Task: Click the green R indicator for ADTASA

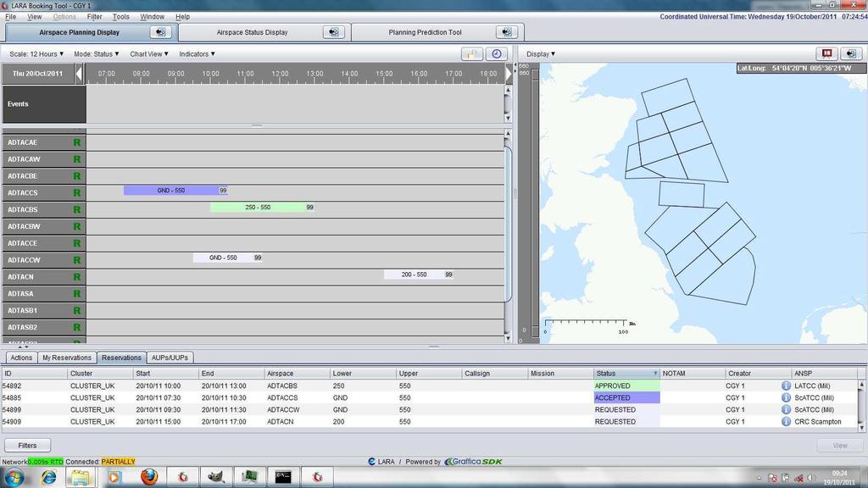Action: [x=77, y=294]
